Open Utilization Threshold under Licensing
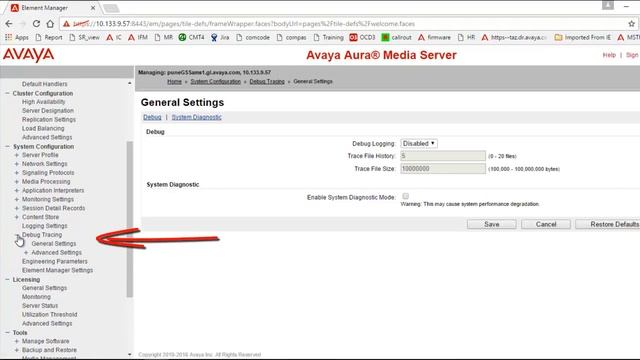Image resolution: width=640 pixels, height=360 pixels. pos(49,314)
